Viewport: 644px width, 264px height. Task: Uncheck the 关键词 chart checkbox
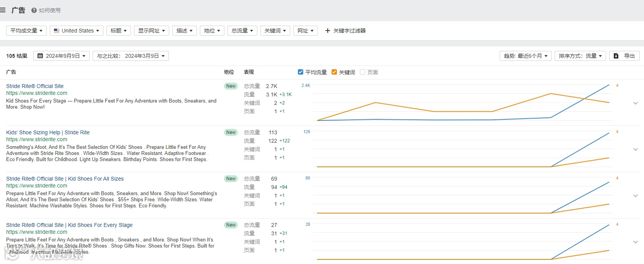coord(334,72)
